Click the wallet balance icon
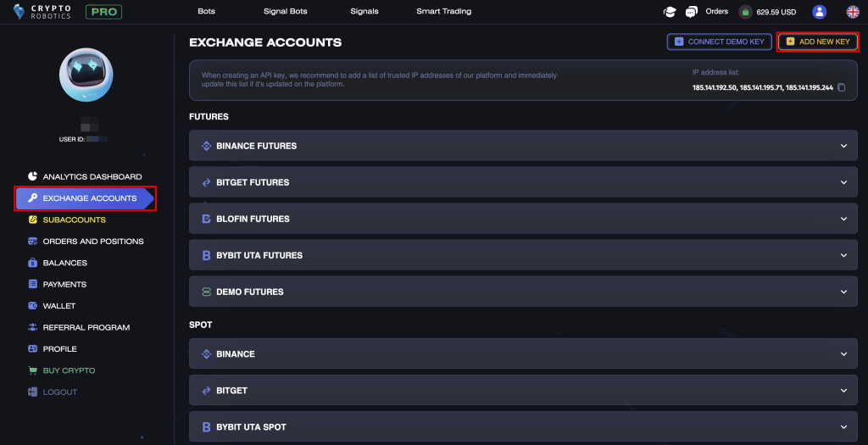 point(745,12)
